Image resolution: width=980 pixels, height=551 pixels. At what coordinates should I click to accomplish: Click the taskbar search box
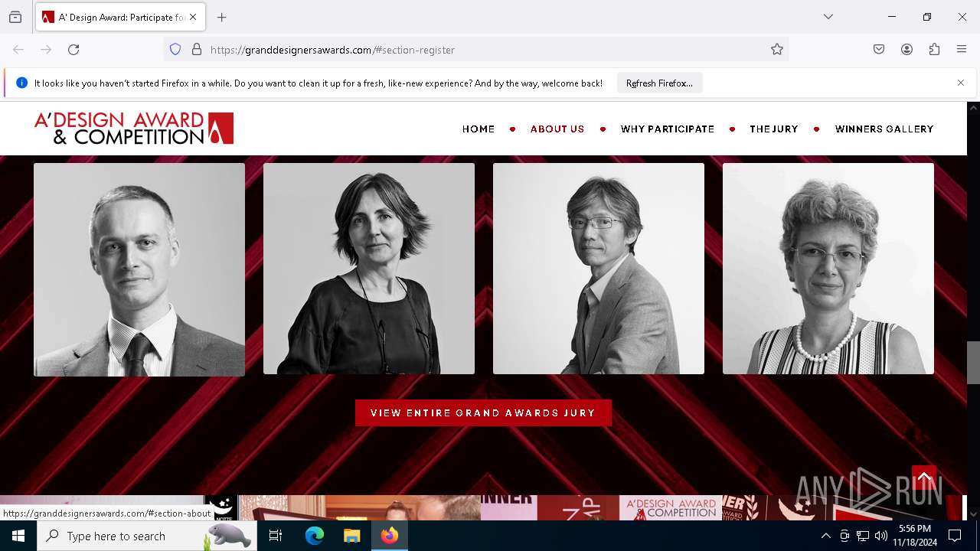click(147, 536)
